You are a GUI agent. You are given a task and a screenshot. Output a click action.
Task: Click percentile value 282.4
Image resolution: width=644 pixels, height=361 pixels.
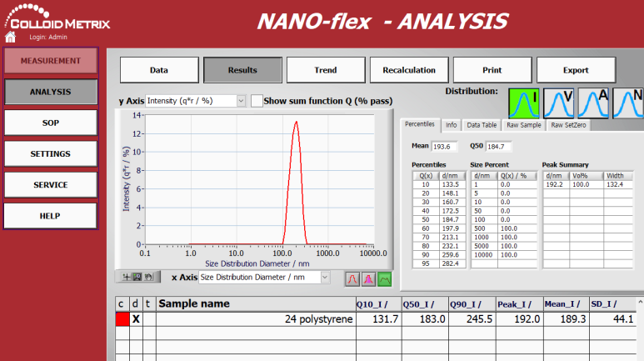pos(451,263)
